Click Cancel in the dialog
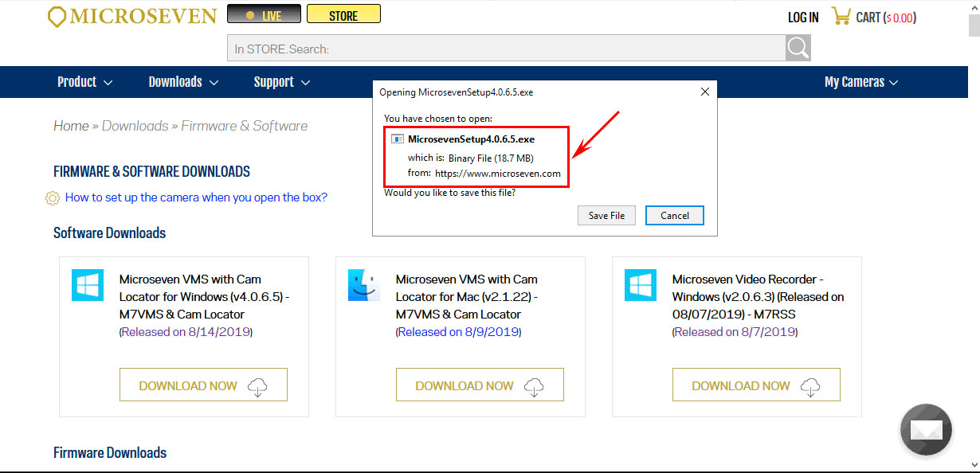This screenshot has height=473, width=980. pyautogui.click(x=674, y=216)
